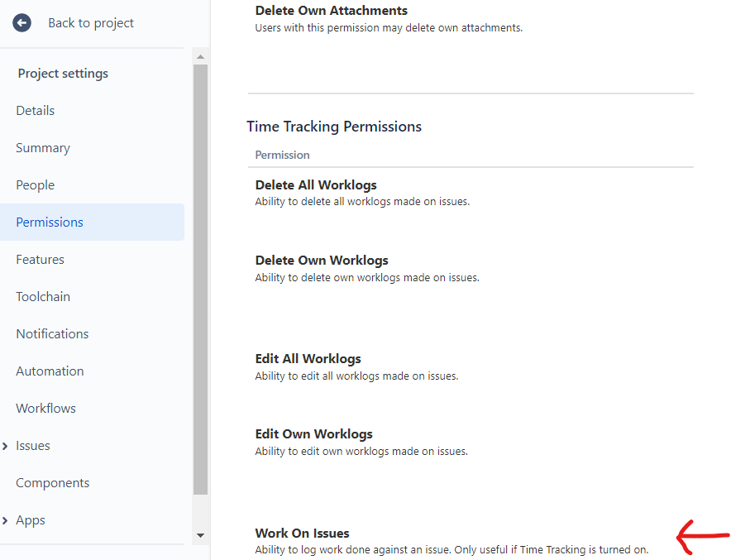The image size is (731, 560).
Task: Go to People settings
Action: (x=36, y=185)
